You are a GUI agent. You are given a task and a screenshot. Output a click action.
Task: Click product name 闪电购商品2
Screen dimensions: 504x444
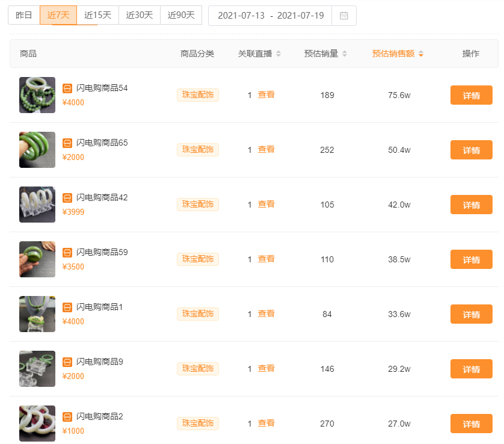click(100, 417)
